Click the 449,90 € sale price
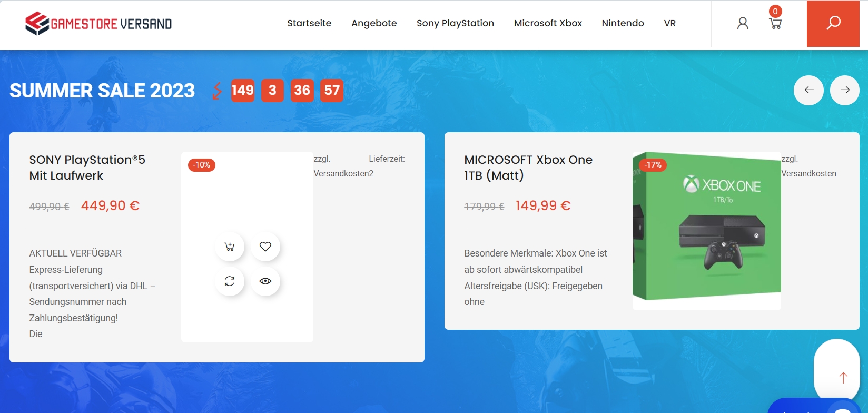This screenshot has width=868, height=413. click(110, 205)
